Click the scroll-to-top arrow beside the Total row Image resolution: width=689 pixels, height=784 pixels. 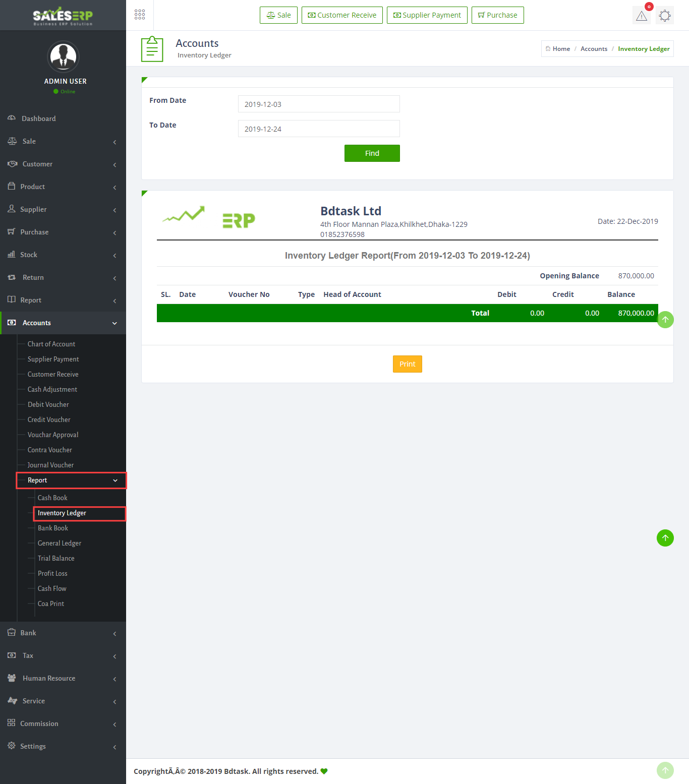[665, 320]
